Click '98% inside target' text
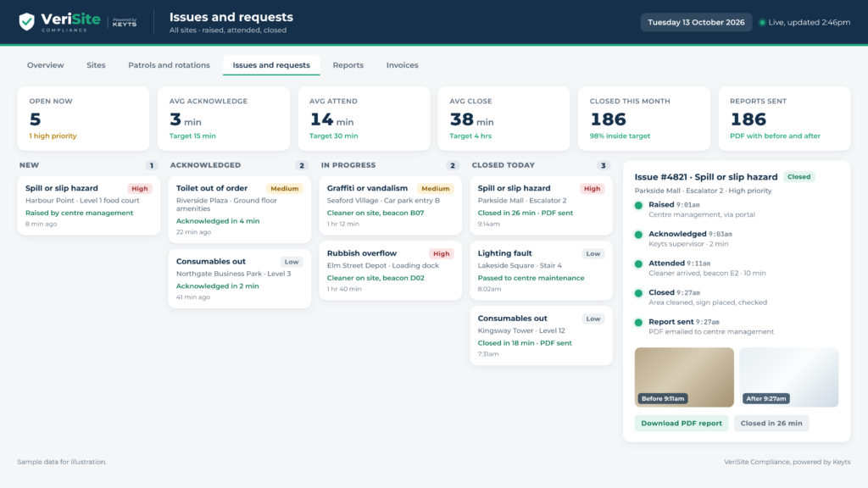Screen dimensions: 868x488 pos(620,136)
